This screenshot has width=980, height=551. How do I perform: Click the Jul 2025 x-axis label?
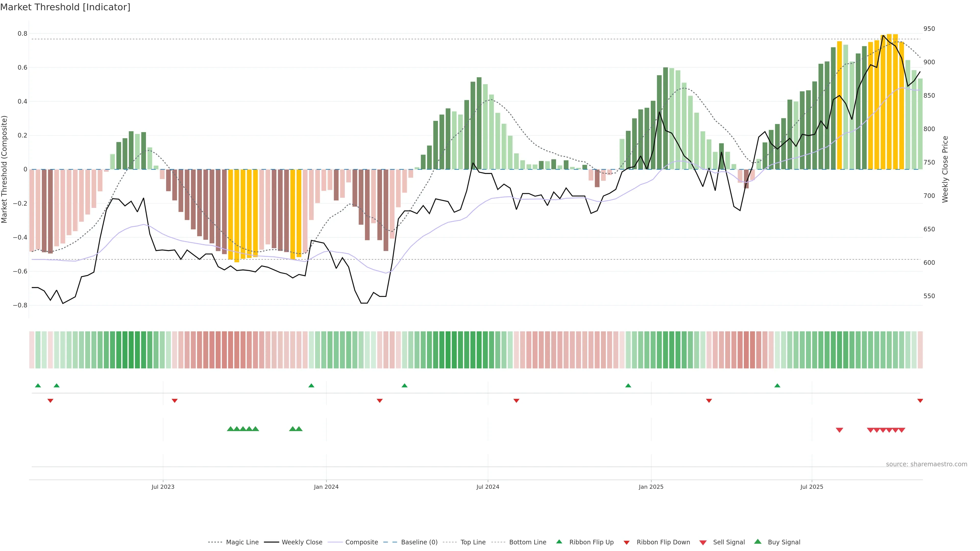point(812,487)
